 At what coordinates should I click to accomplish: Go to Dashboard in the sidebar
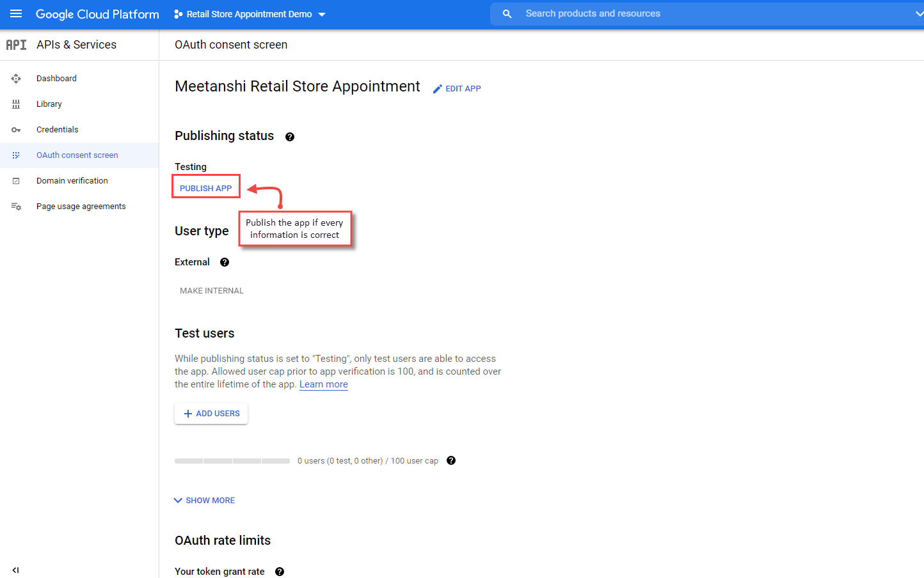(79, 79)
